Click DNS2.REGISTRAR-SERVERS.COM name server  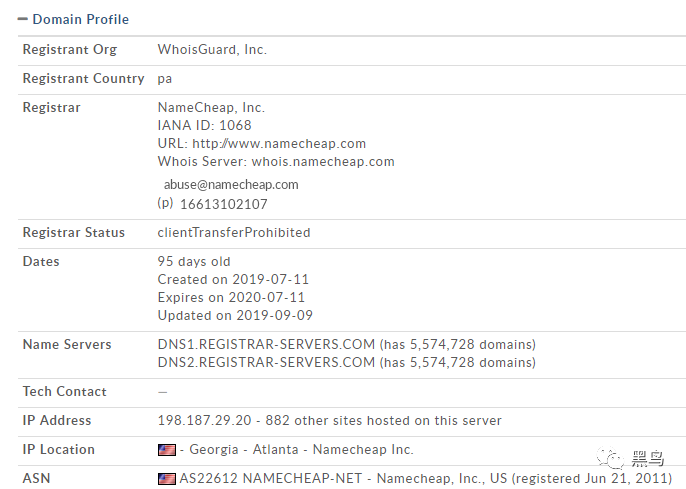point(266,362)
